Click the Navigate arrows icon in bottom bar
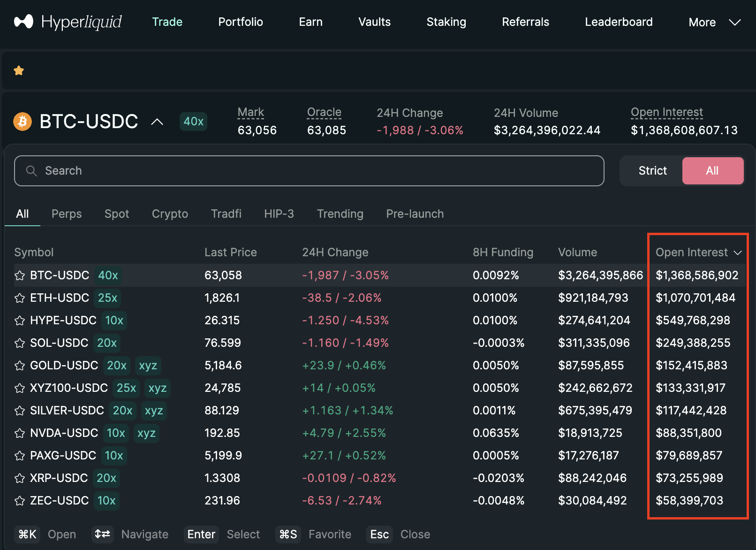The width and height of the screenshot is (756, 550). click(103, 534)
